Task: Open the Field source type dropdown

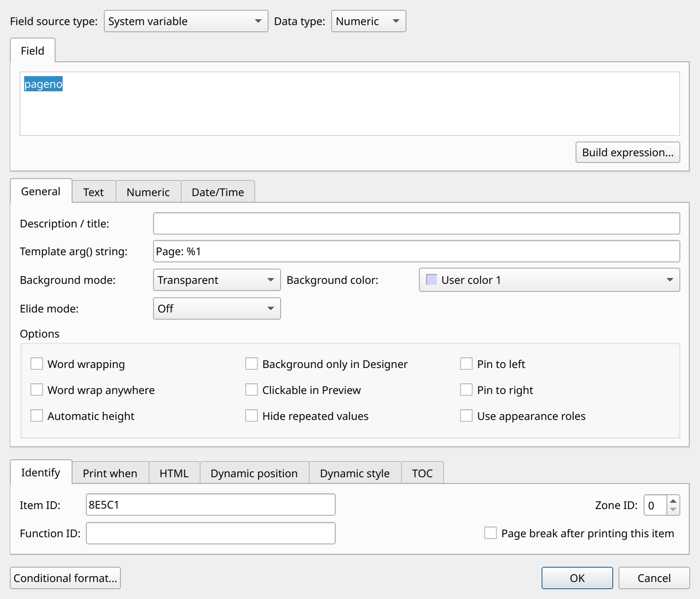Action: 186,21
